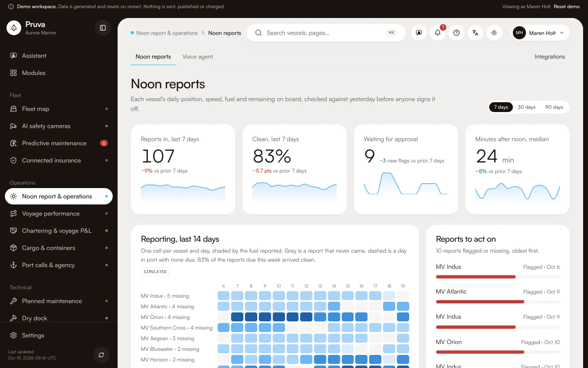588x368 pixels.
Task: Open Voyage performance
Action: point(59,213)
